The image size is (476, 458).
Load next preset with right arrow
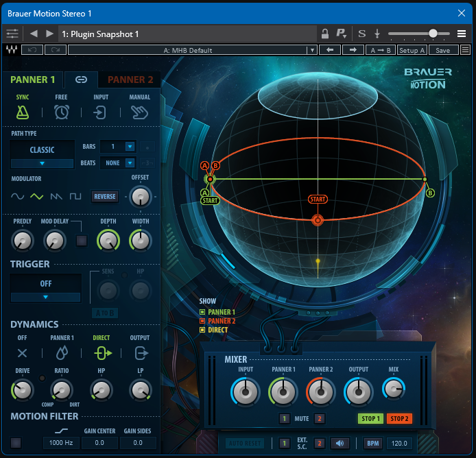pos(353,50)
